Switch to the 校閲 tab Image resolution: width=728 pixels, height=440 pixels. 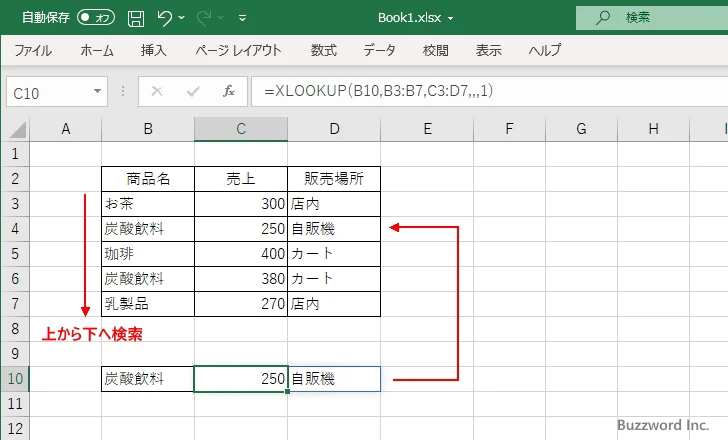(436, 50)
